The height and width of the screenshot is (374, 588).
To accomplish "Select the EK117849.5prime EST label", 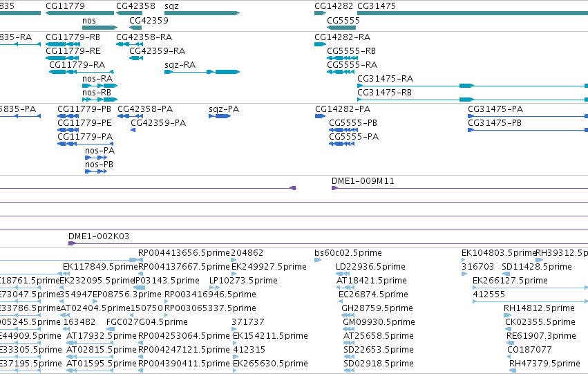I will [x=100, y=267].
